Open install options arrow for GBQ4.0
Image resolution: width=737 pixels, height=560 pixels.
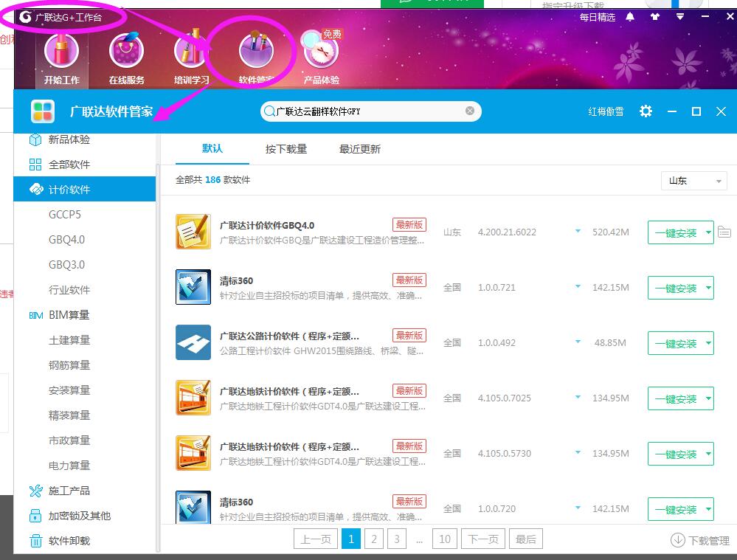(708, 232)
